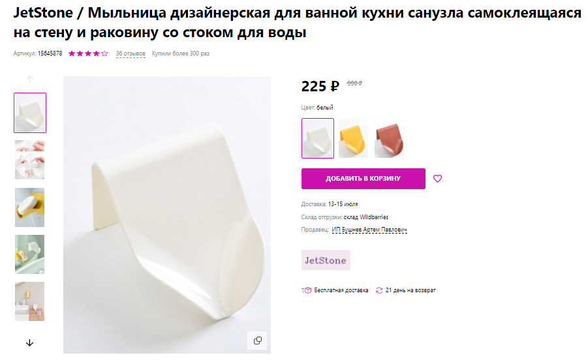The width and height of the screenshot is (588, 364).
Task: Show the installation steps thumbnail
Action: 29,160
